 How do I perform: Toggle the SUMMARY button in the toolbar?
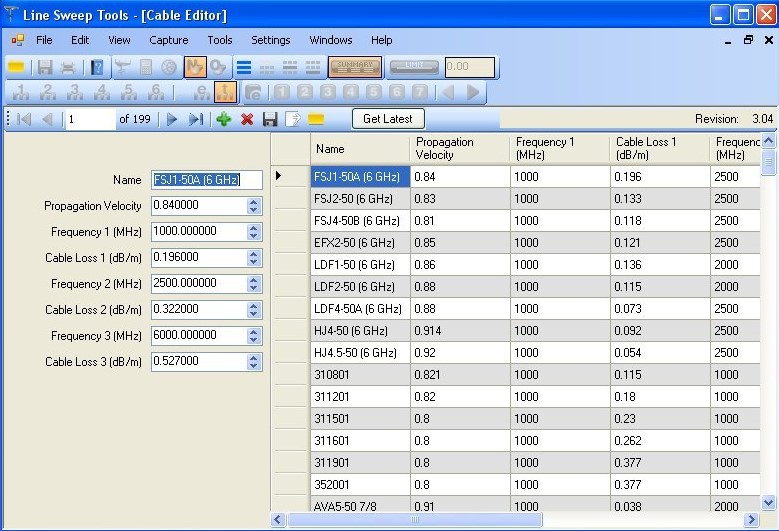(x=355, y=67)
